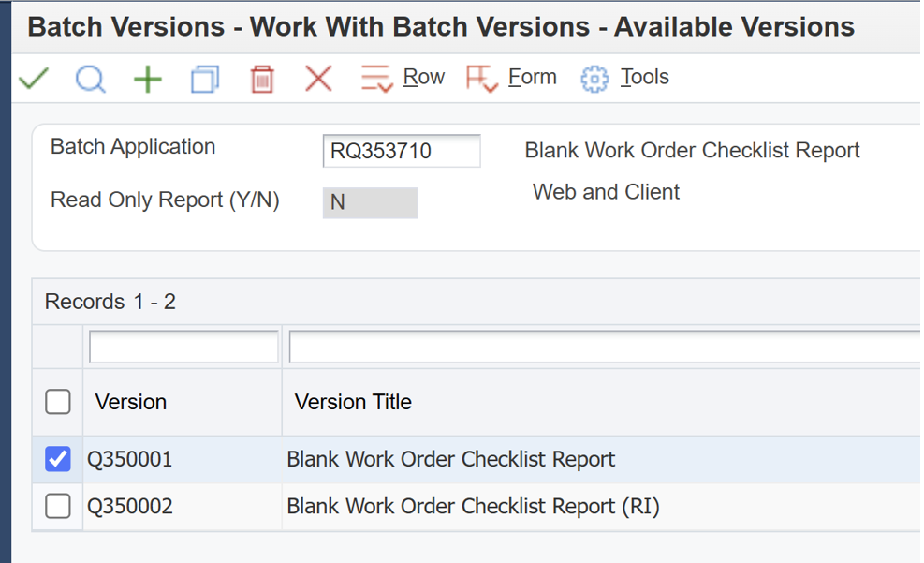Click the Copy version icon
This screenshot has width=924, height=563.
205,79
